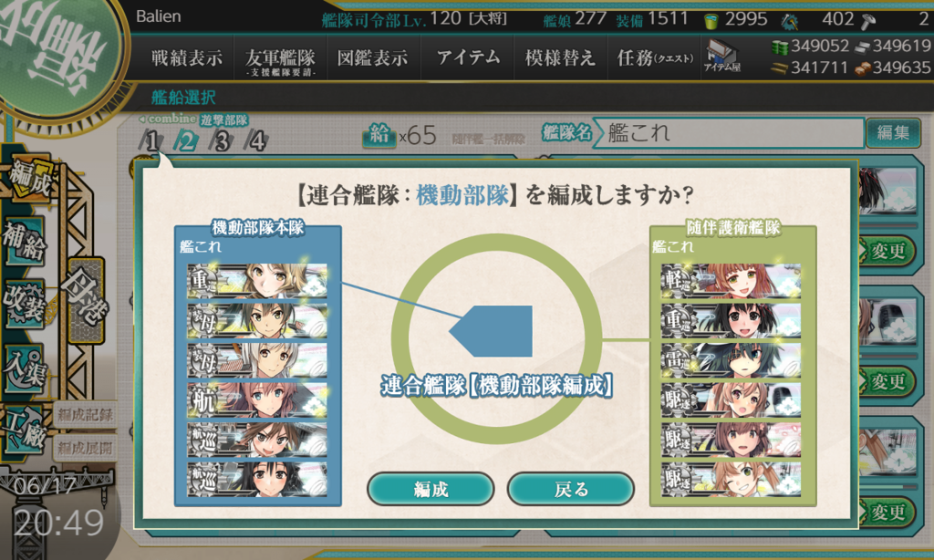Open the 補給 supply icon
This screenshot has width=934, height=560.
coord(25,242)
